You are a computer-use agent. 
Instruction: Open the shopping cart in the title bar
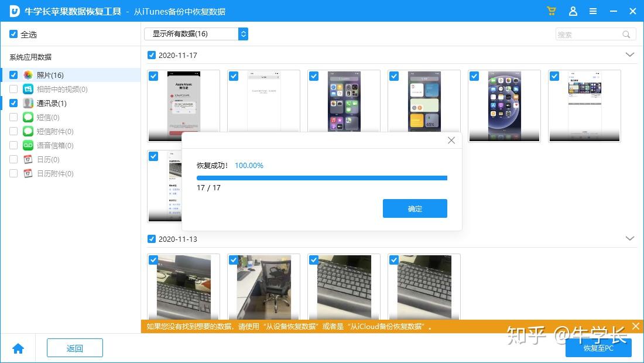tap(551, 11)
